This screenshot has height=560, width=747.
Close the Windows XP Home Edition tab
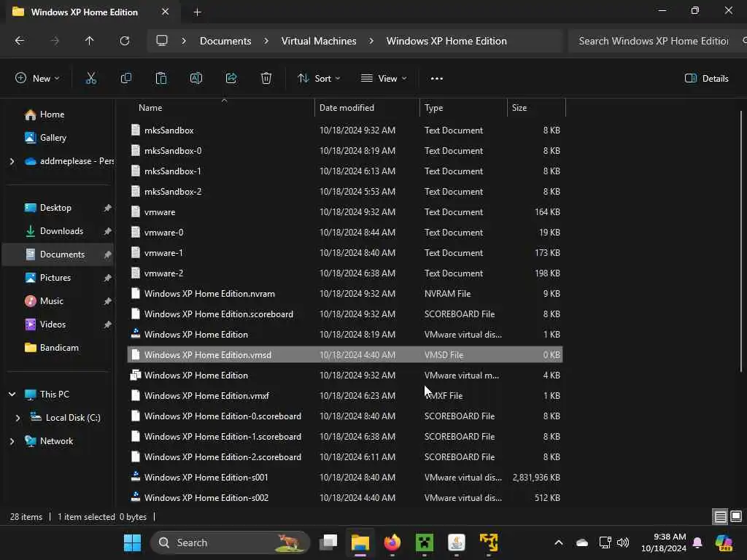click(165, 12)
